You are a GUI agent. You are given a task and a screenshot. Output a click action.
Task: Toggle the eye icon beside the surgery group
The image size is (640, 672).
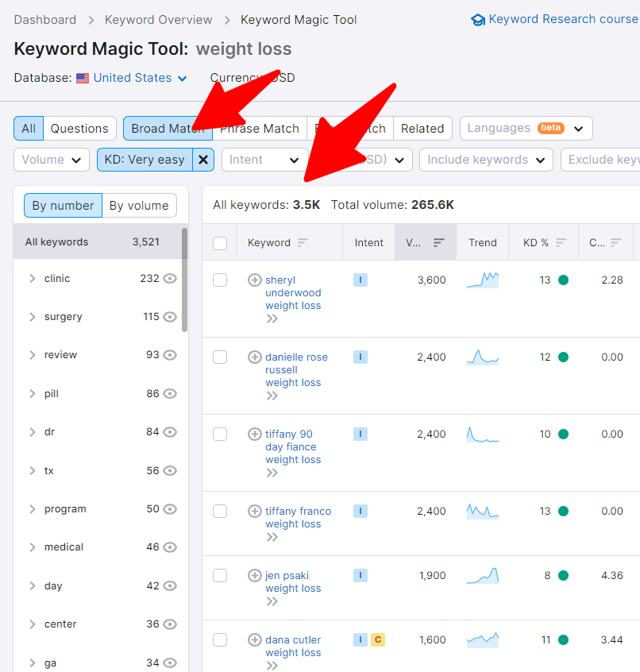(169, 316)
